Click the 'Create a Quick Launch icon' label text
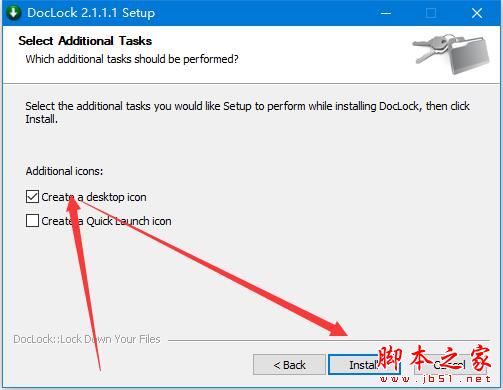The height and width of the screenshot is (390, 503). point(106,221)
